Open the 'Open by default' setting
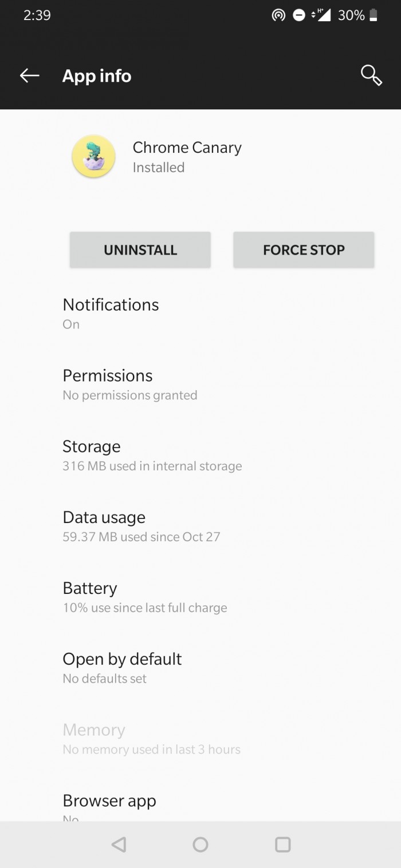The height and width of the screenshot is (868, 401). point(122,667)
